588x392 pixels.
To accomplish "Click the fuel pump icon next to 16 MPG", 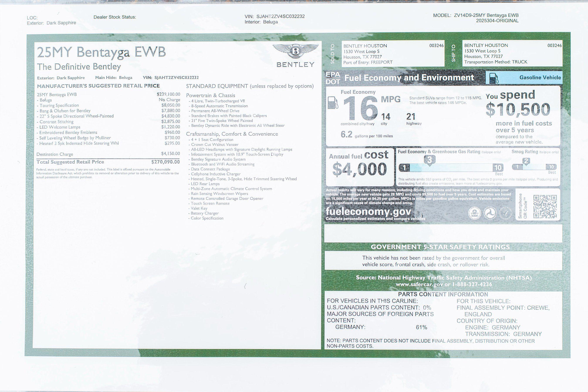I will point(333,103).
